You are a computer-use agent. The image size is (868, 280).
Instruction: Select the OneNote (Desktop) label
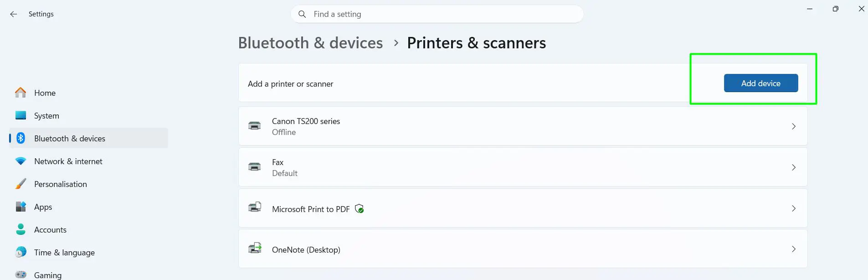tap(306, 250)
